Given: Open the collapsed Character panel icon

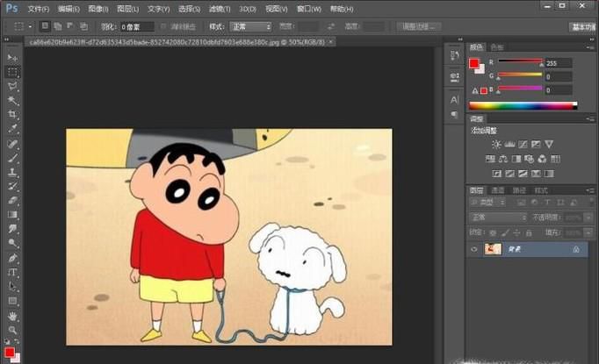Looking at the screenshot, I should 454,100.
